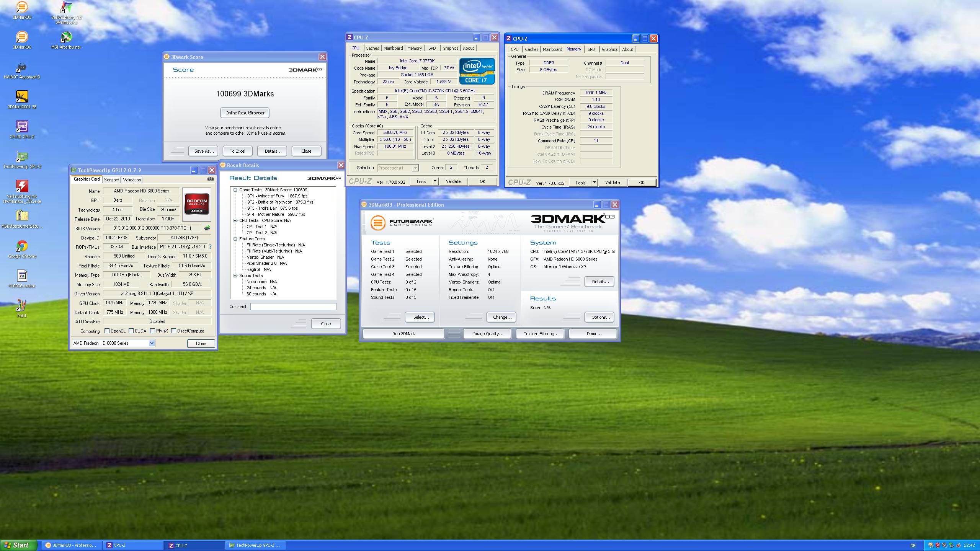Screen dimensions: 980x551
Task: Click the Intel Core i7 logo in CPU-Z
Action: pyautogui.click(x=477, y=71)
